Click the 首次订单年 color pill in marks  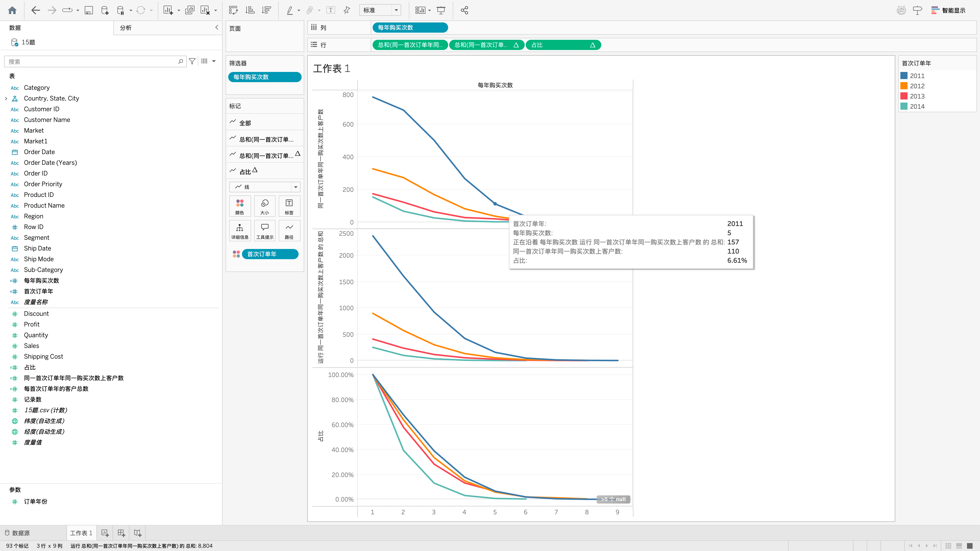tap(270, 254)
